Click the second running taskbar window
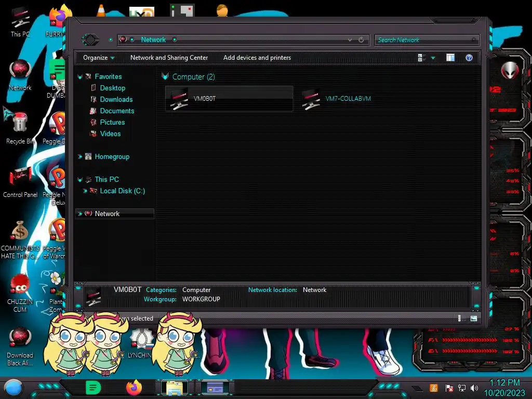Image resolution: width=532 pixels, height=399 pixels. coord(215,388)
